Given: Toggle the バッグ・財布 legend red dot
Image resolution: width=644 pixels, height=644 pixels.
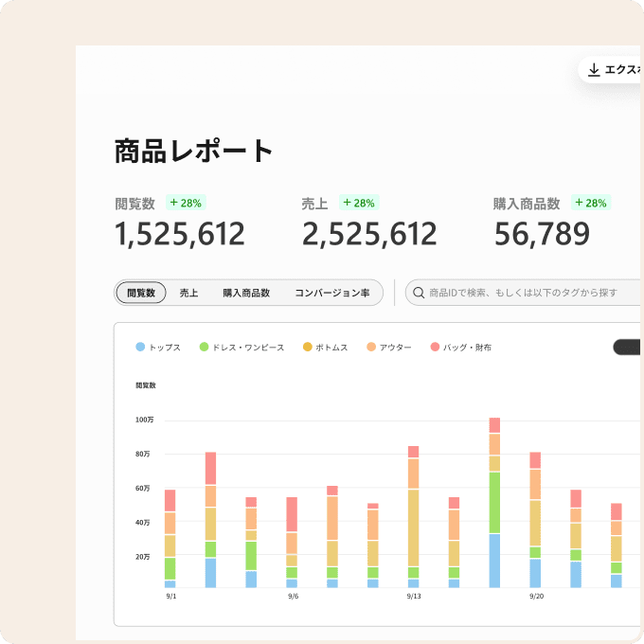Looking at the screenshot, I should 435,347.
